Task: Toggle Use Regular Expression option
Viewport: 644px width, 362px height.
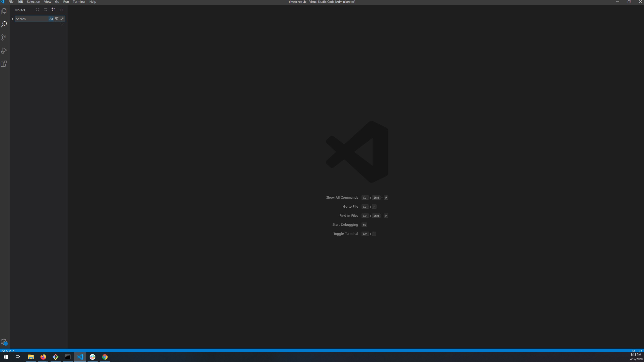Action: (62, 19)
